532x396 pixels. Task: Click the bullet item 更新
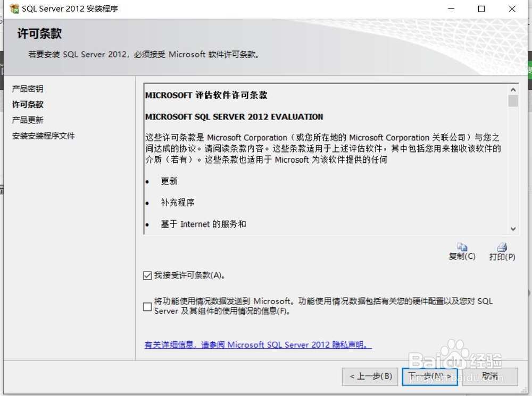(169, 181)
